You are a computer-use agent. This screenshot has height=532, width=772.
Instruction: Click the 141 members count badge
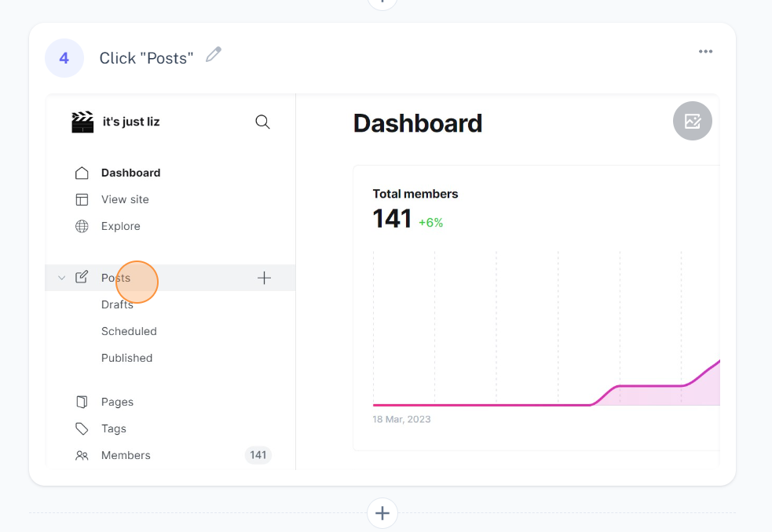pyautogui.click(x=258, y=455)
